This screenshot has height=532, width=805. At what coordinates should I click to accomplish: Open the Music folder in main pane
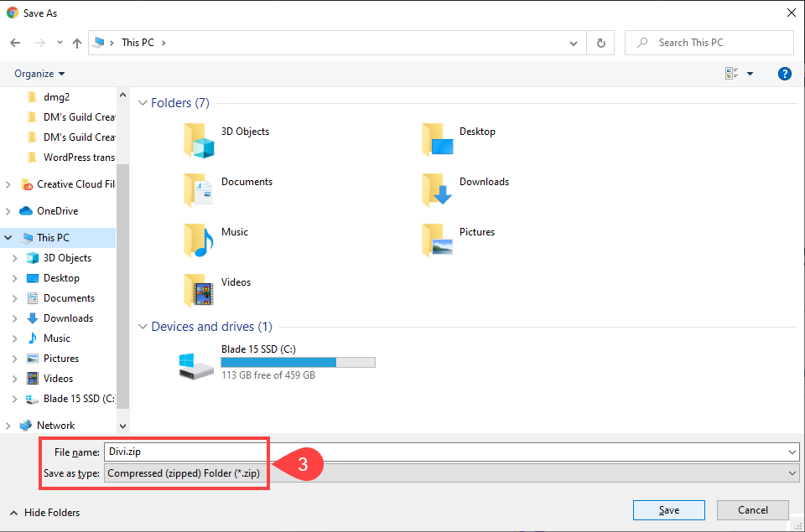pyautogui.click(x=199, y=240)
